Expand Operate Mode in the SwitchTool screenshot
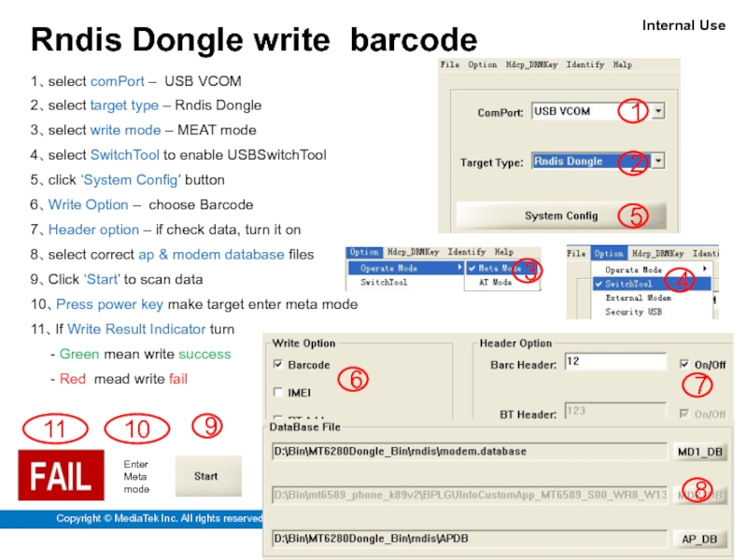The image size is (747, 560). pos(651,270)
